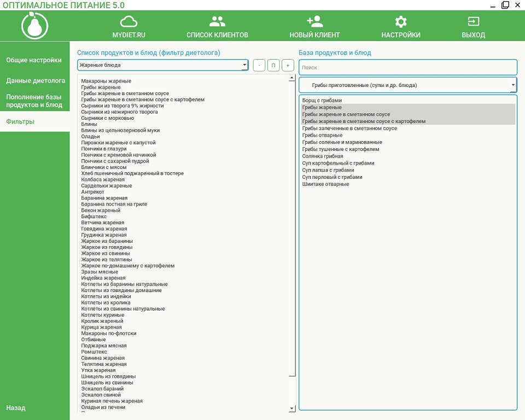Focus the 'Поиск' search field
525x420 pixels.
[408, 67]
